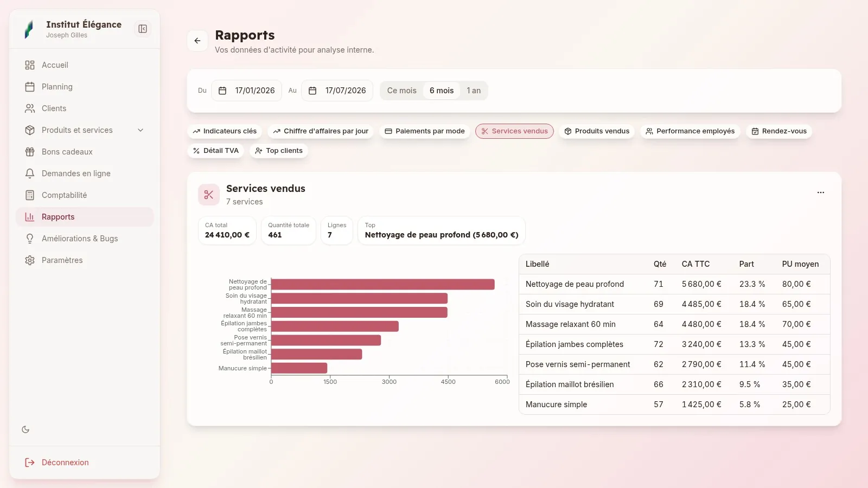Open the end date calendar icon

[x=312, y=91]
